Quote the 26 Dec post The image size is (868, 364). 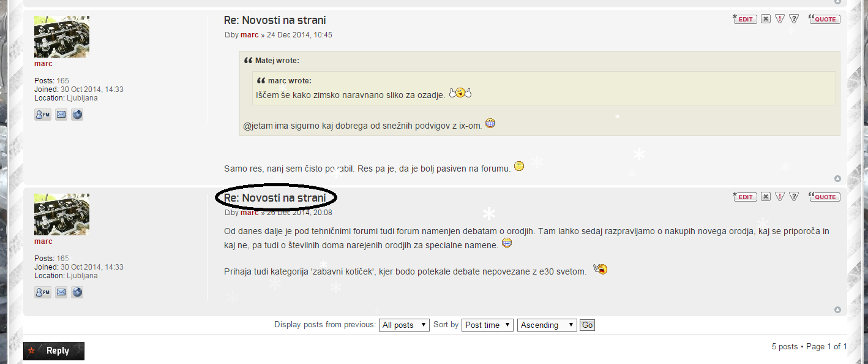(x=825, y=197)
